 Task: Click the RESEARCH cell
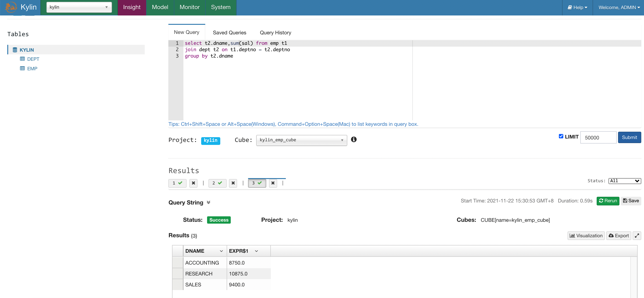(205, 274)
